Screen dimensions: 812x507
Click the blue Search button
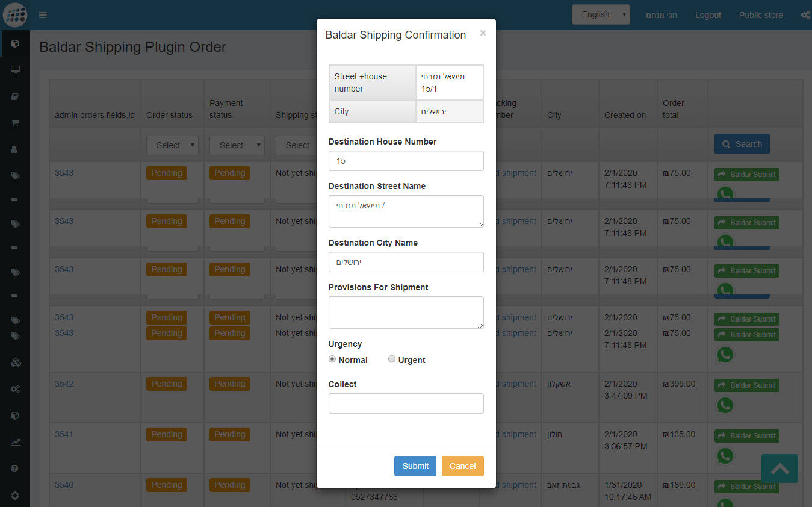(x=742, y=144)
